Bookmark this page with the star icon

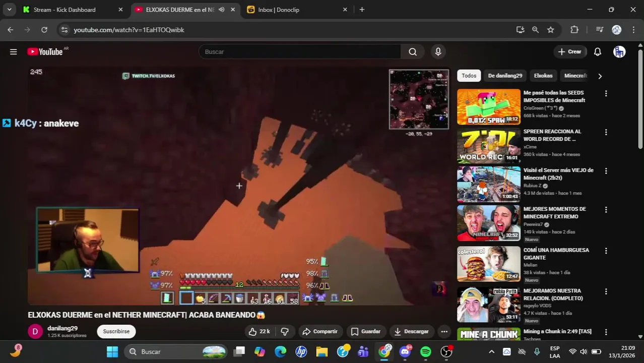coord(551,30)
